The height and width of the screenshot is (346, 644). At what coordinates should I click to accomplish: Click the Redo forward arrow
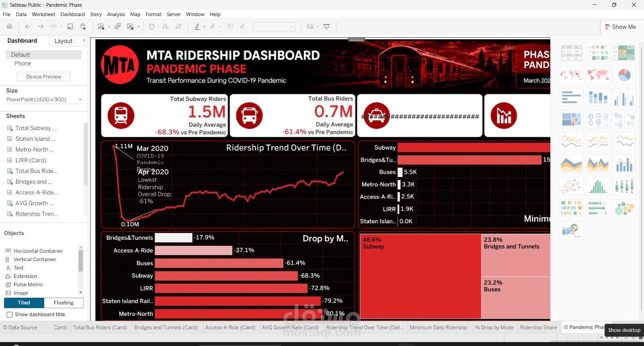(41, 27)
